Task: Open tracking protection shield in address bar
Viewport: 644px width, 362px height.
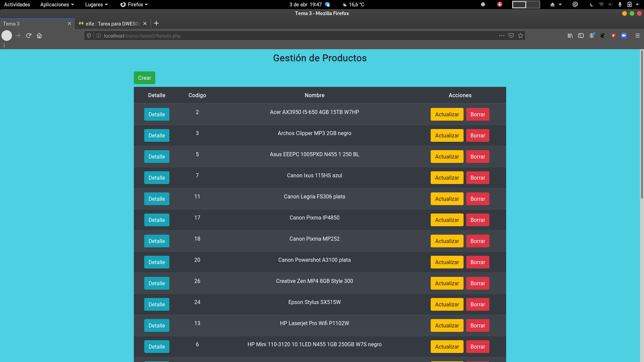Action: point(89,36)
